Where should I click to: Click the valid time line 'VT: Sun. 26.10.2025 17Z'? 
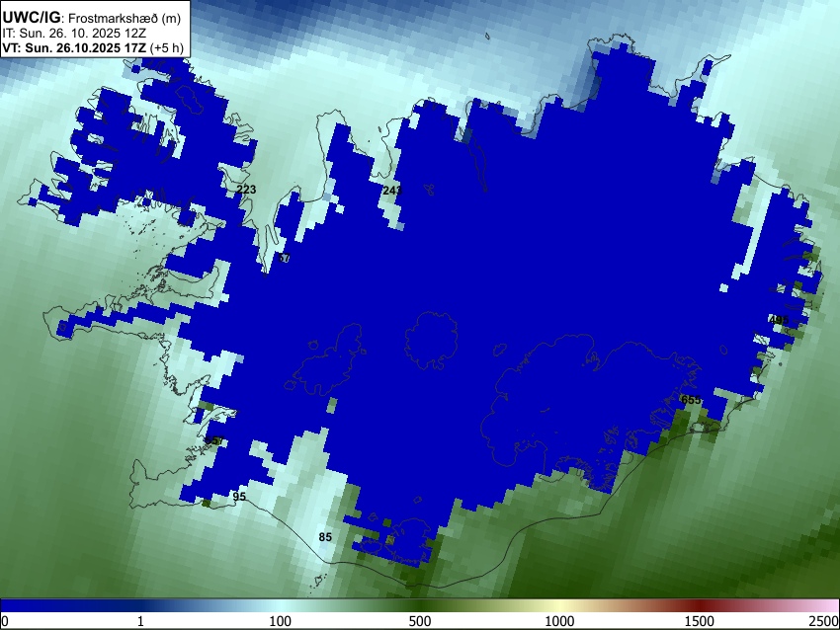coord(74,48)
